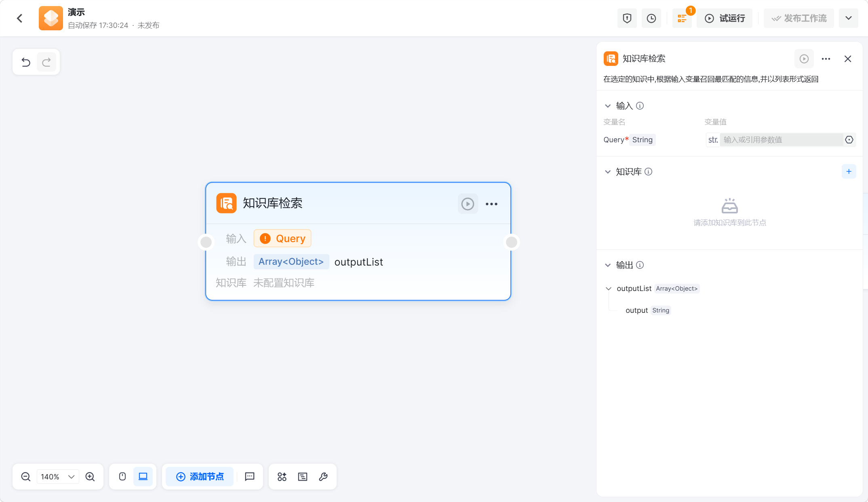
Task: Open run history clock icon
Action: [651, 18]
